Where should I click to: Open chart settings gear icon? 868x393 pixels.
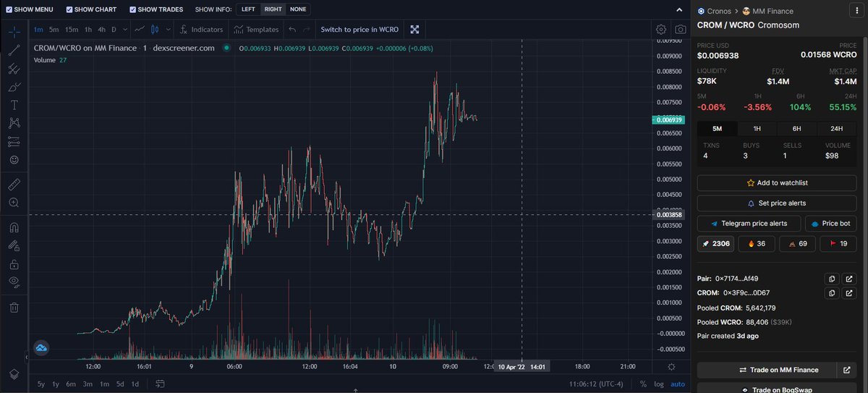[661, 30]
